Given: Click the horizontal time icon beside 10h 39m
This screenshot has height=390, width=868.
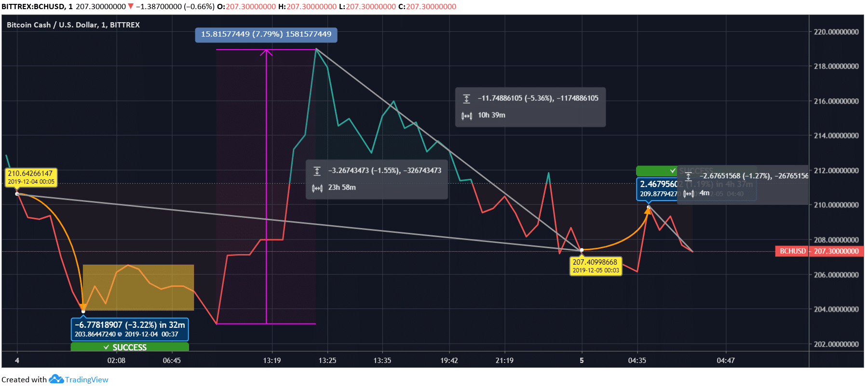Looking at the screenshot, I should click(466, 116).
